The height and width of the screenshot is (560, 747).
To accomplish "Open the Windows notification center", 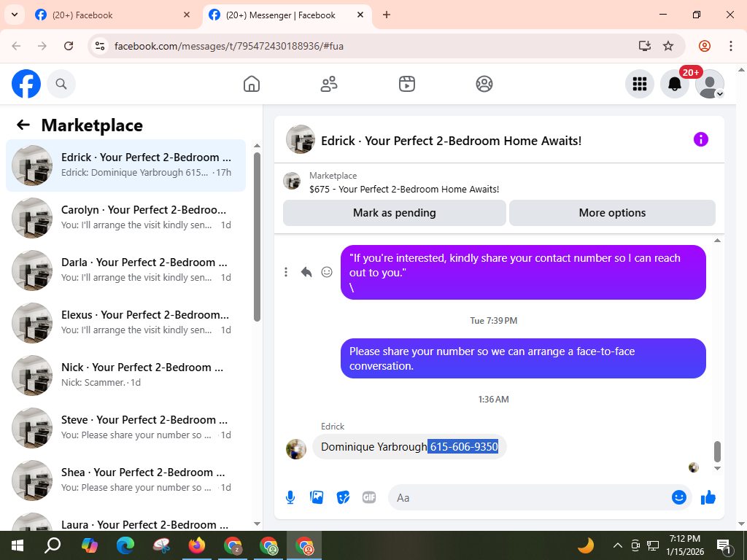I will point(723,545).
